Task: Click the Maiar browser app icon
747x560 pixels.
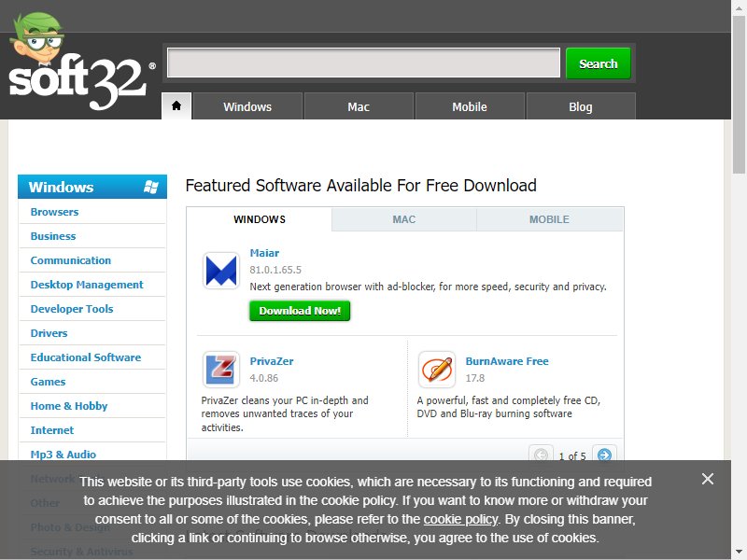Action: [x=220, y=271]
